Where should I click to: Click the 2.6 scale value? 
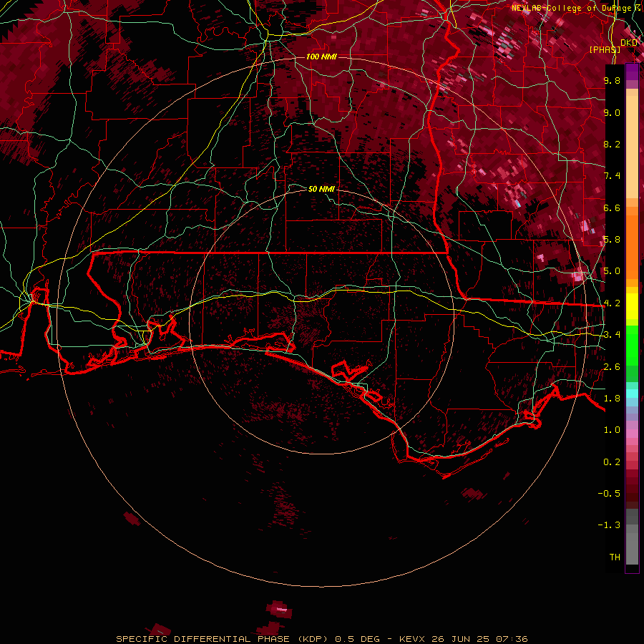click(x=612, y=367)
